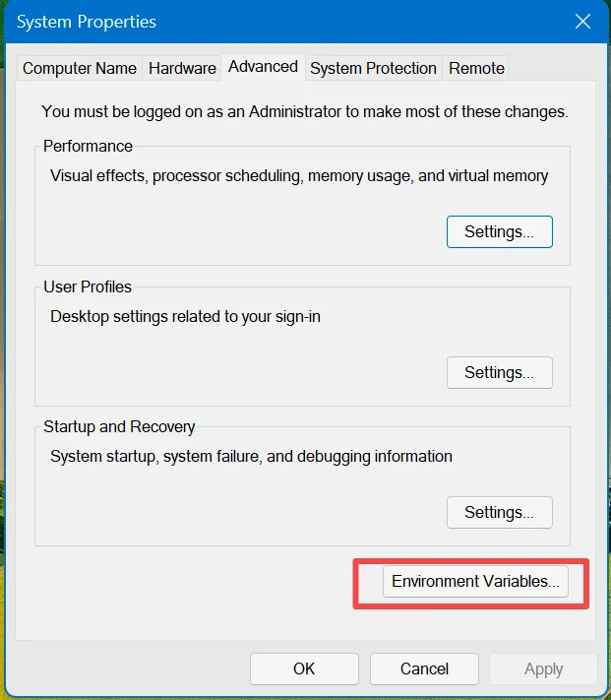
Task: Confirm the dialog with OK
Action: tap(304, 669)
